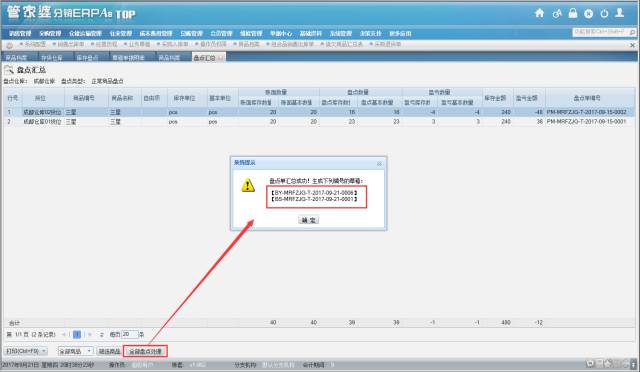This screenshot has height=372, width=640.
Task: Select row with PM-MRFZJG-T-2017-09-15-0001
Action: 319,122
